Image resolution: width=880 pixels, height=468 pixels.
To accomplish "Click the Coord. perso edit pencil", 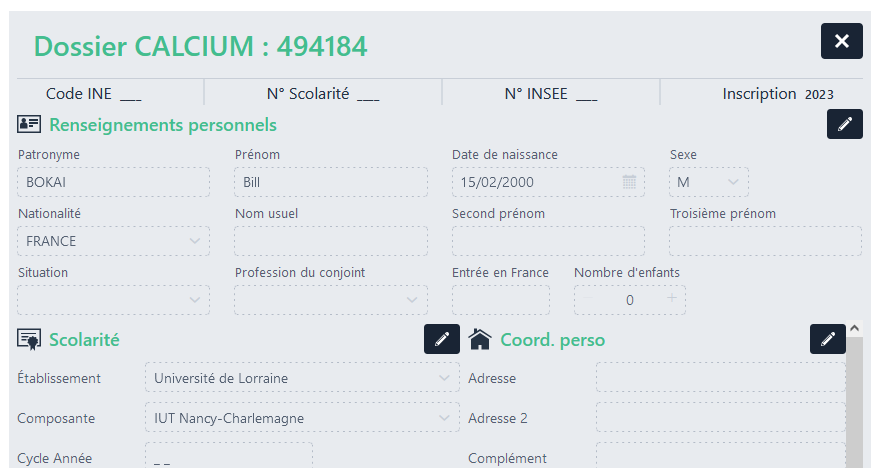I will click(827, 339).
